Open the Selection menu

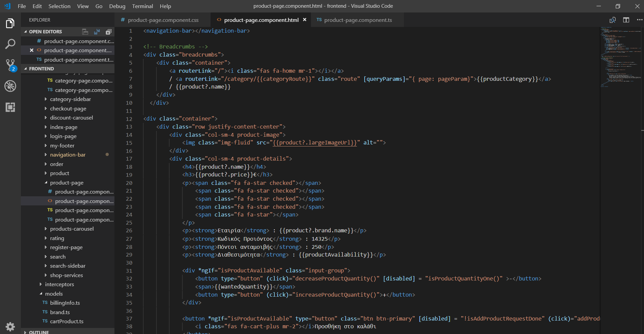(x=59, y=6)
